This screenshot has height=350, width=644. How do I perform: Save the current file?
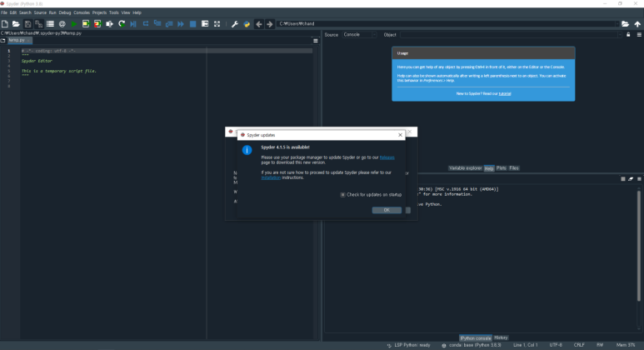click(27, 24)
